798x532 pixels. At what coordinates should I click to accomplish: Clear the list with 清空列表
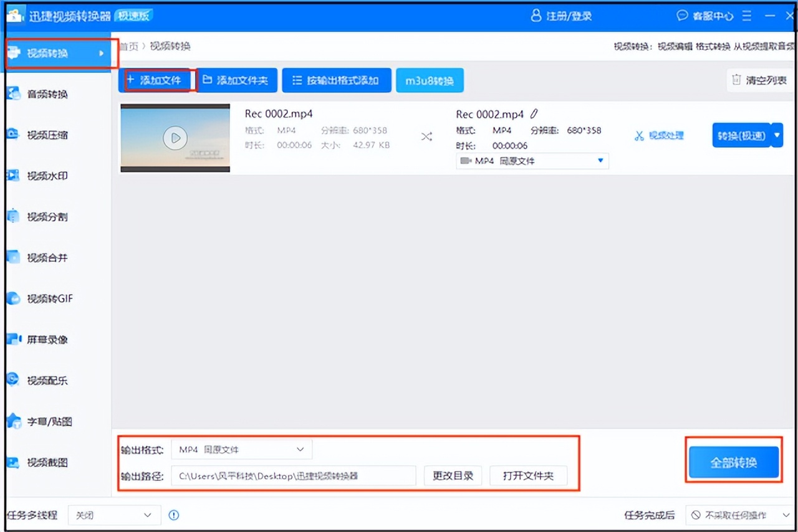tap(759, 80)
